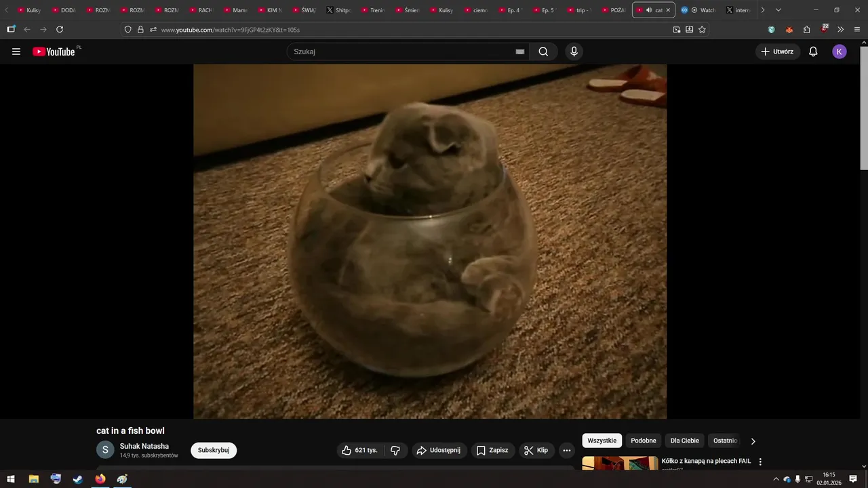Like the cat in a fish bowl video
868x488 pixels.
360,450
